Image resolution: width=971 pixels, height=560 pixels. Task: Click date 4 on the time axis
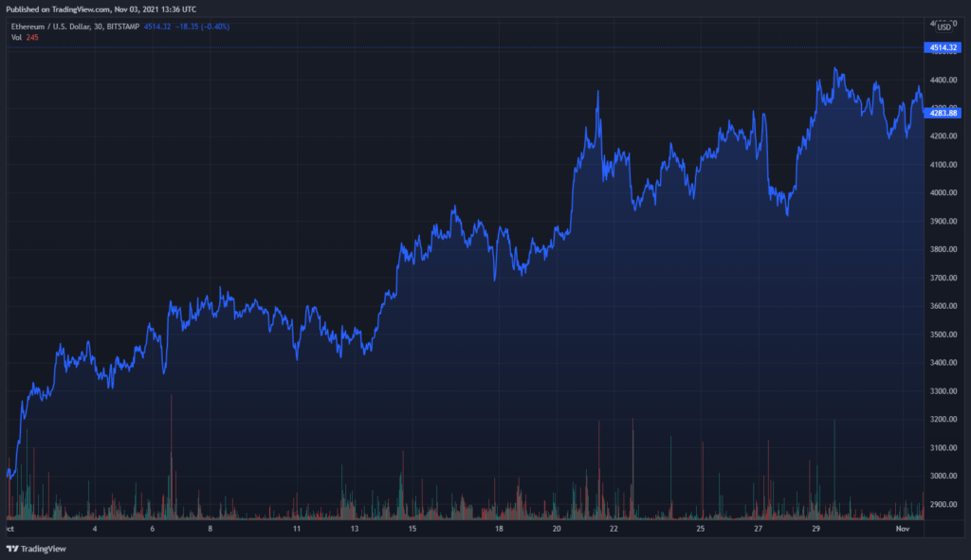pos(95,529)
